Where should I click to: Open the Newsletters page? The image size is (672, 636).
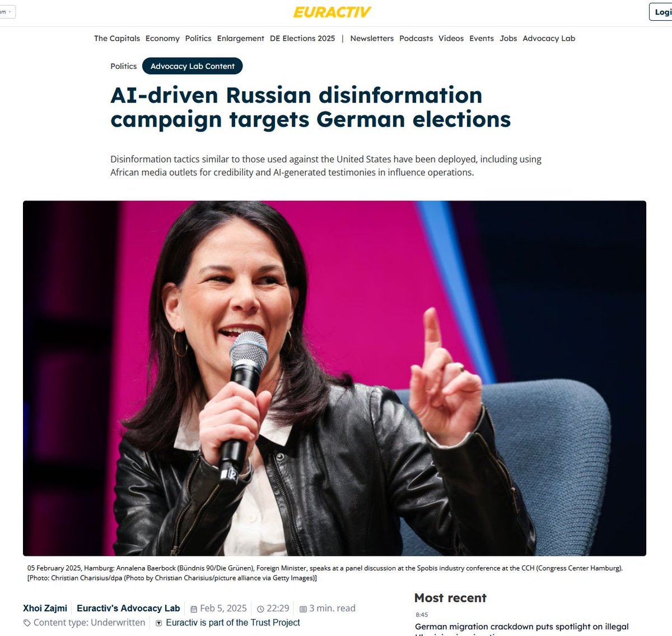(372, 38)
